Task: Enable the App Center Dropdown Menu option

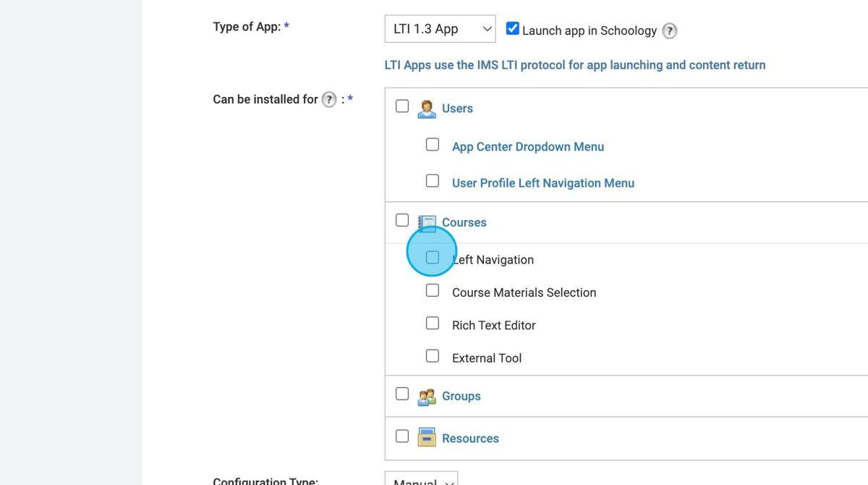Action: 433,143
